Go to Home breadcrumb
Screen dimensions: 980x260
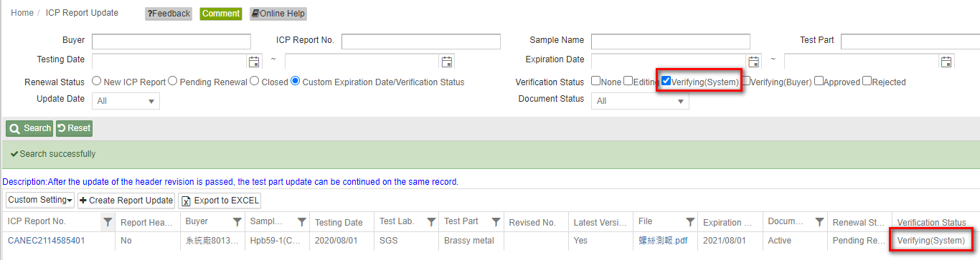[x=22, y=13]
